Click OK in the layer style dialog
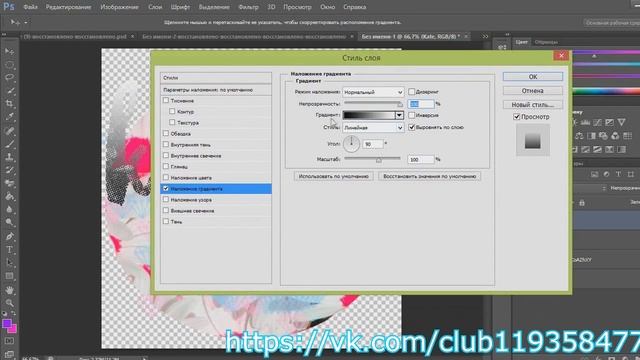This screenshot has height=360, width=640. (x=533, y=76)
